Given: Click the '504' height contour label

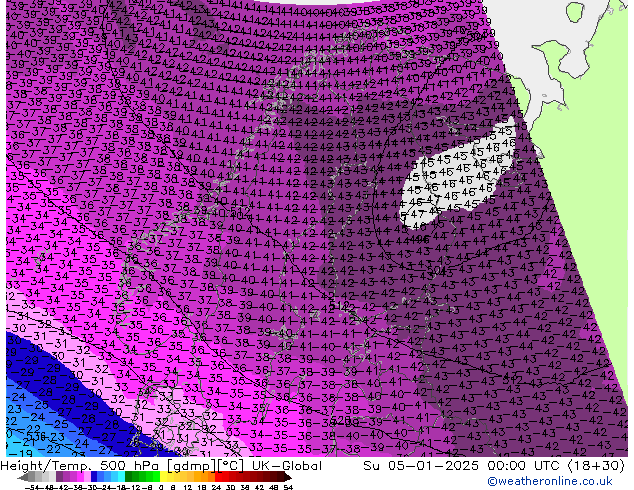Looking at the screenshot, I should [435, 270].
